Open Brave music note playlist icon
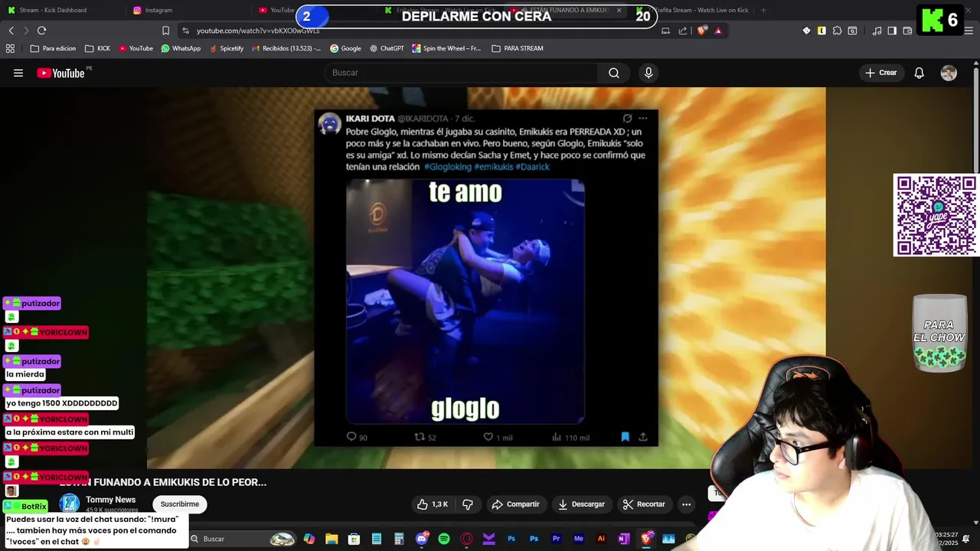This screenshot has width=980, height=551. tap(877, 31)
